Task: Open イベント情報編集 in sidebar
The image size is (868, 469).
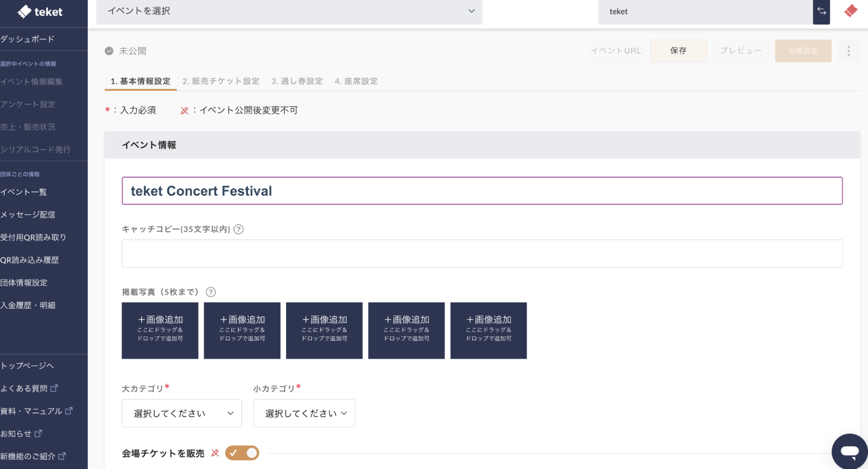Action: (31, 82)
